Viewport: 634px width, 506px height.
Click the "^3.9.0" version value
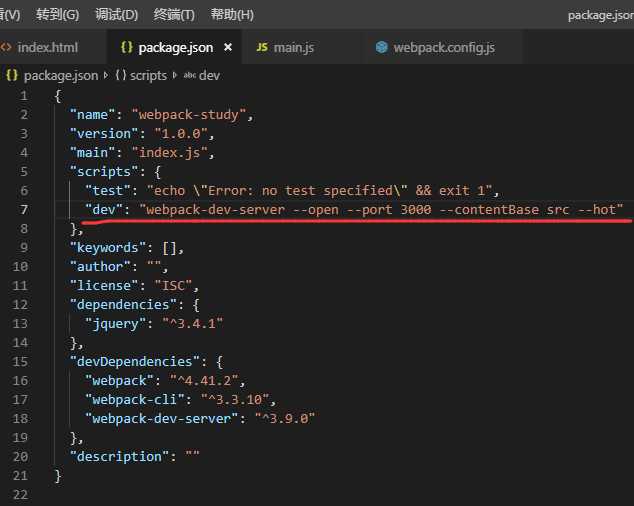coord(285,419)
